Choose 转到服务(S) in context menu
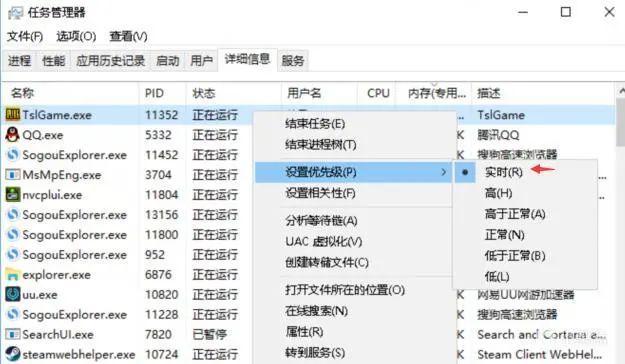The image size is (625, 364). (x=315, y=352)
